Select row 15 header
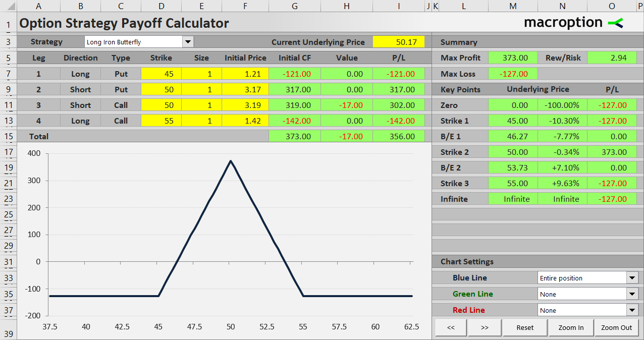The image size is (644, 340). (8, 136)
